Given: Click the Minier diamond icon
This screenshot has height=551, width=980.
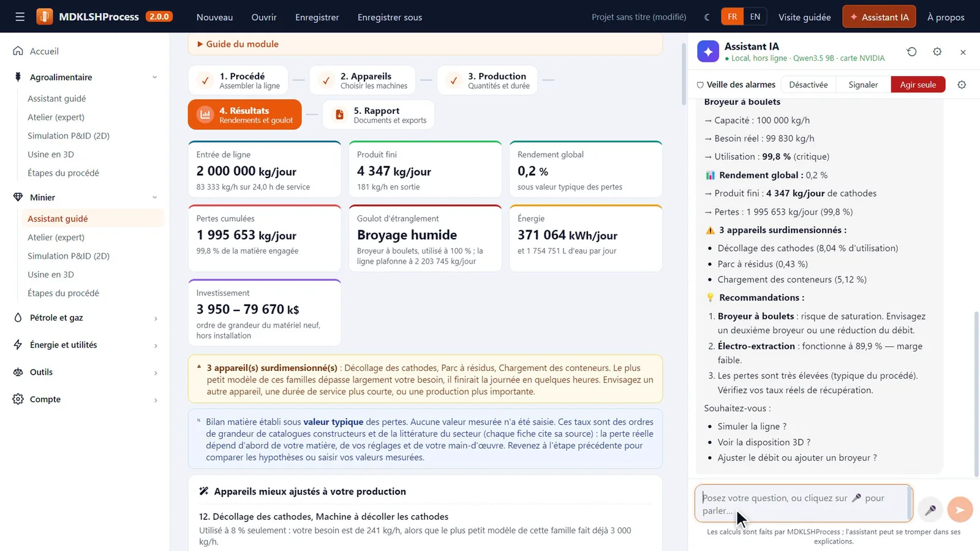Looking at the screenshot, I should coord(18,197).
